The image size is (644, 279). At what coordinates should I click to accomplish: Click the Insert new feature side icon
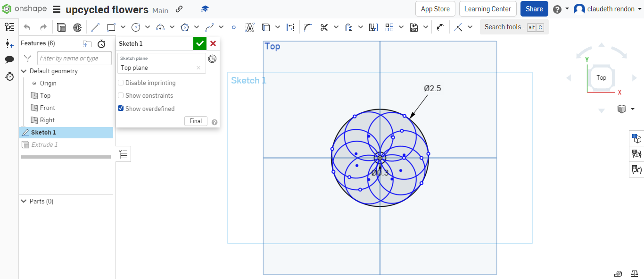coord(9,43)
